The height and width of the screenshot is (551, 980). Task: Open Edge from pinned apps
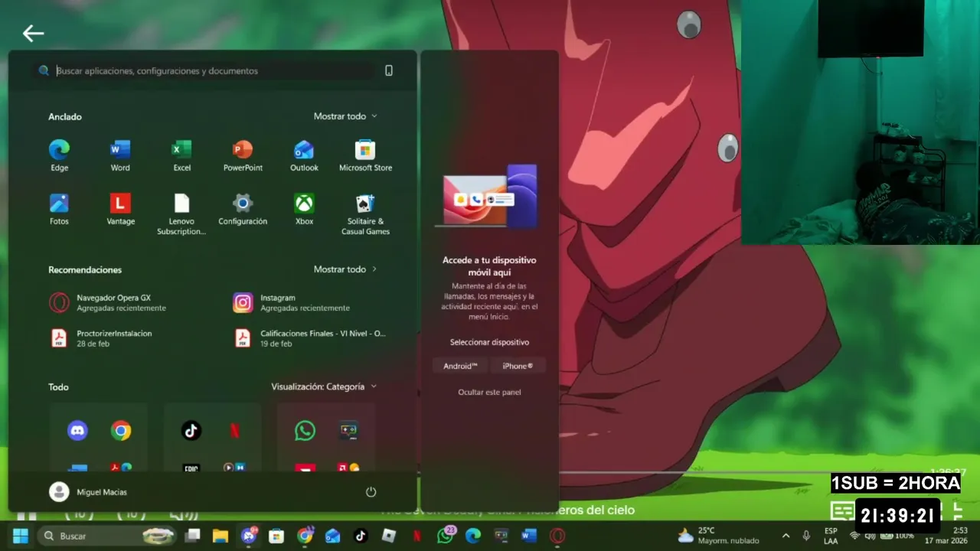59,155
